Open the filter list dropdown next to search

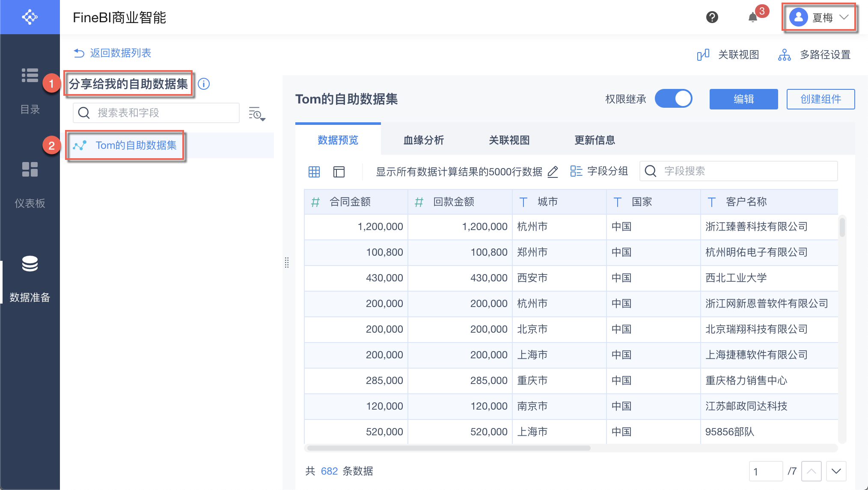[257, 114]
